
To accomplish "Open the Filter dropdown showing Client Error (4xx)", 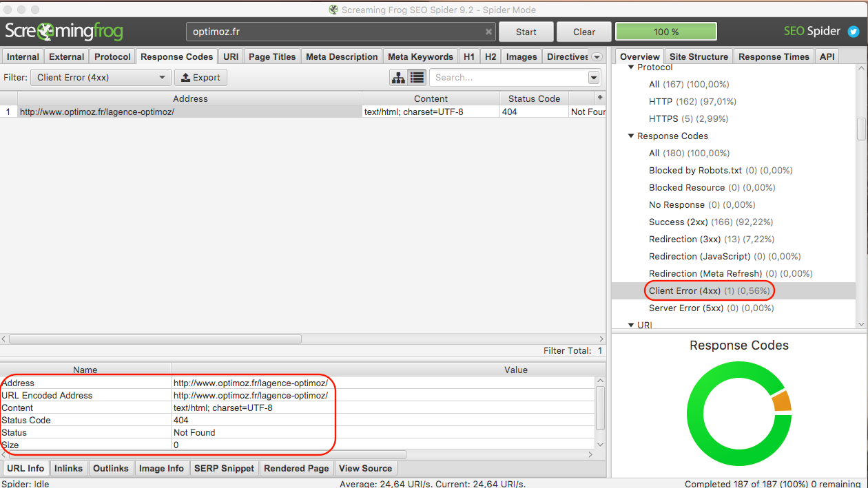I will pos(101,78).
